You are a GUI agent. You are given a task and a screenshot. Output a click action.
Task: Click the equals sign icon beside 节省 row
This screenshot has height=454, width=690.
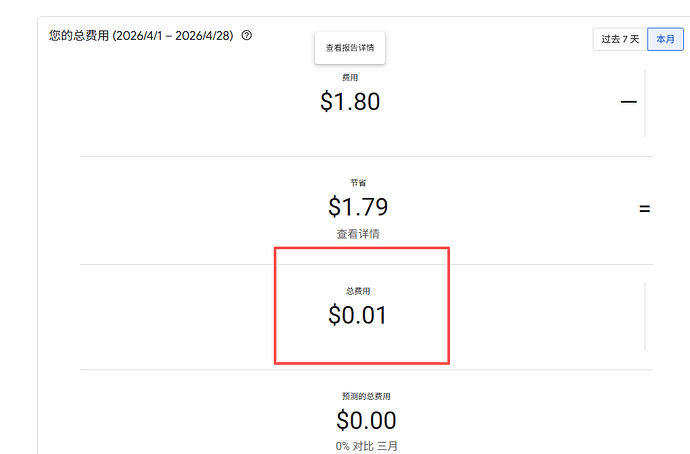(x=645, y=209)
